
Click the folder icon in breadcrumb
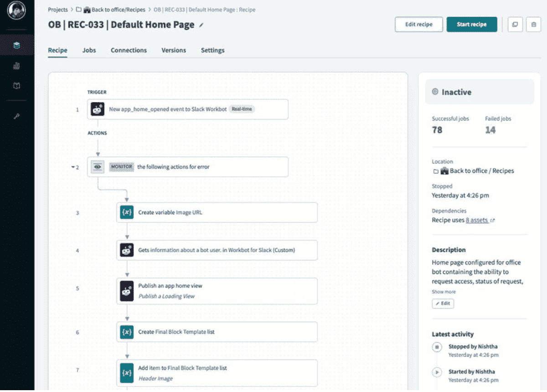[x=78, y=10]
